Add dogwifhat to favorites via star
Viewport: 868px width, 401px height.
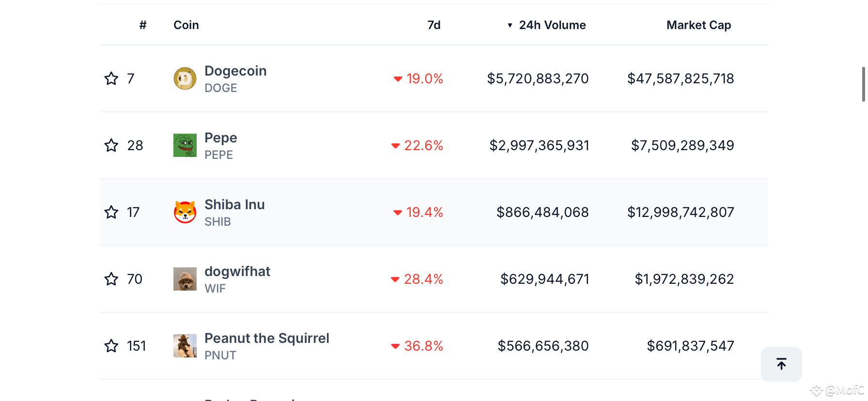[x=111, y=279]
